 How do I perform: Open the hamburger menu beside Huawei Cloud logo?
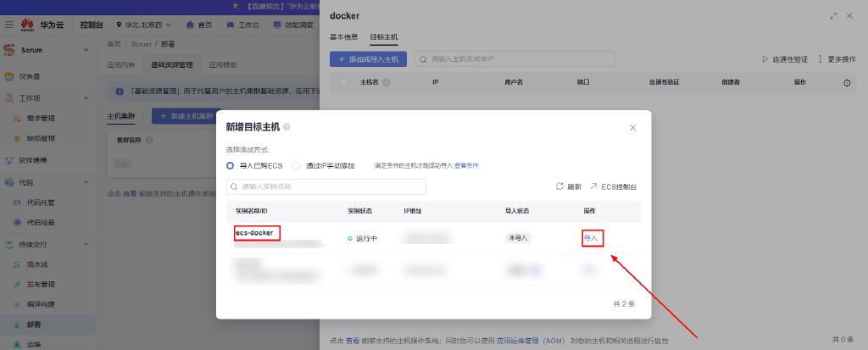click(8, 25)
